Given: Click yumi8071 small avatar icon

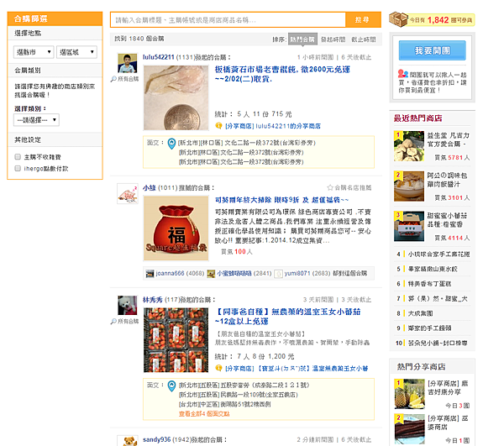Looking at the screenshot, I should click(278, 274).
